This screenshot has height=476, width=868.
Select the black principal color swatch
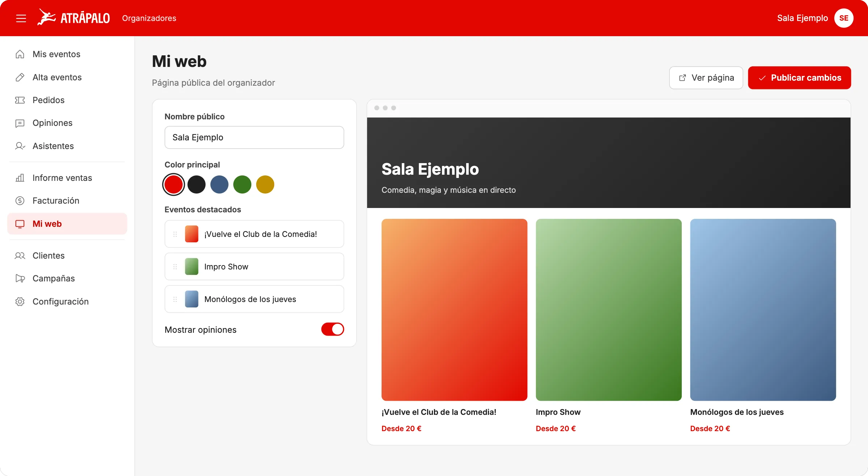pos(196,184)
